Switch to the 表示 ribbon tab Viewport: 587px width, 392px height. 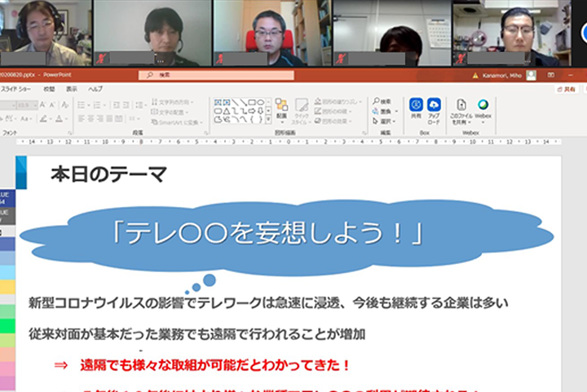72,89
